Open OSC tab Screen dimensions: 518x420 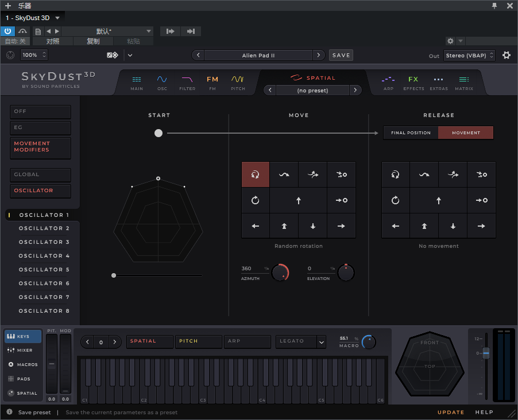(x=162, y=83)
